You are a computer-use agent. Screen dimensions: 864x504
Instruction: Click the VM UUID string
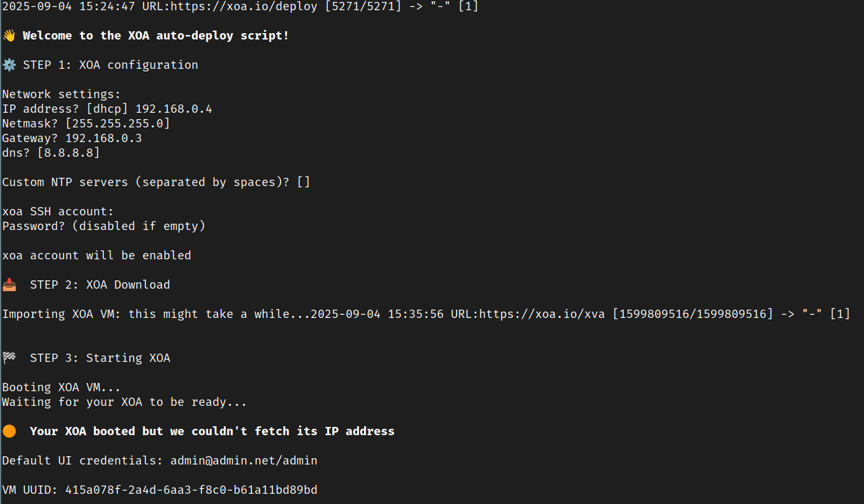(191, 490)
